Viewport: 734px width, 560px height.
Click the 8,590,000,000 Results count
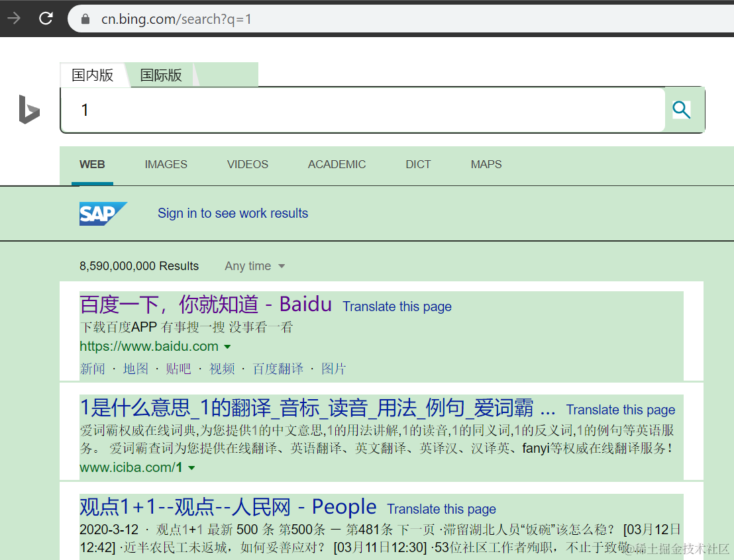click(x=139, y=266)
